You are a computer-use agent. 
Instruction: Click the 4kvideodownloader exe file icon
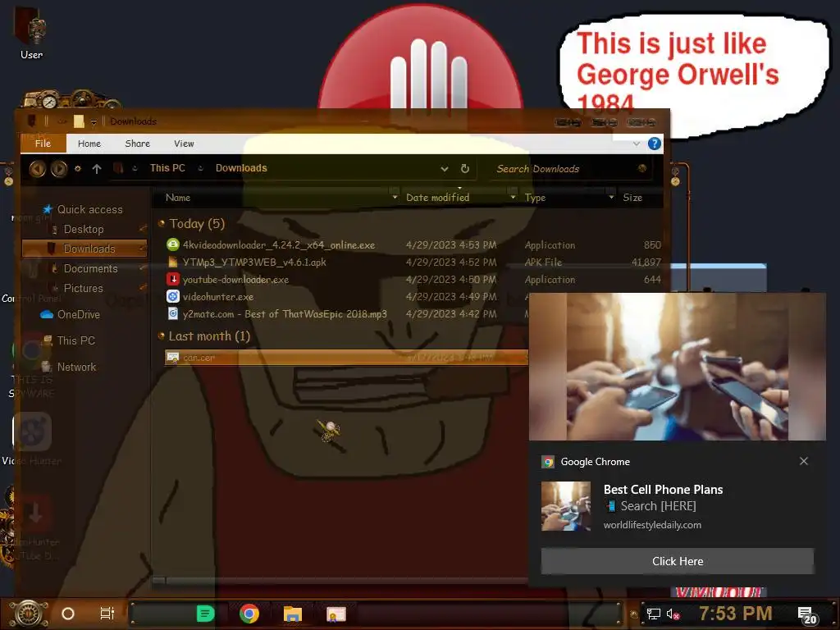[x=172, y=244]
